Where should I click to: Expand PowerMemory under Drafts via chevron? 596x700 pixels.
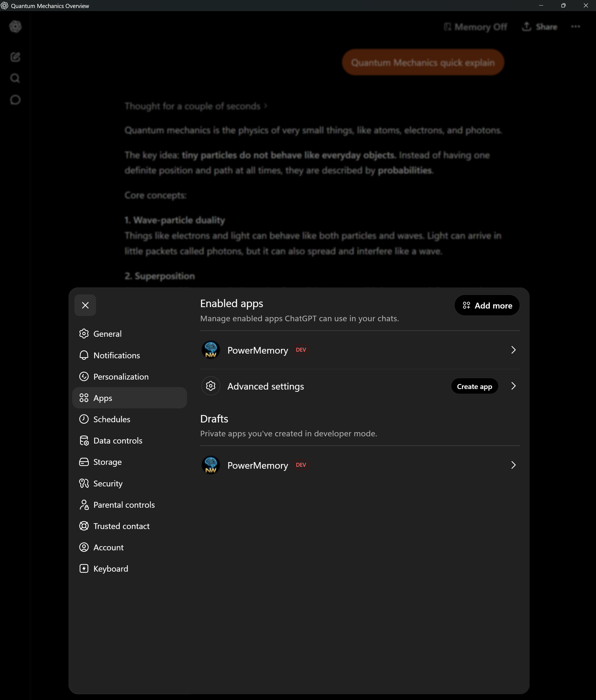coord(513,465)
